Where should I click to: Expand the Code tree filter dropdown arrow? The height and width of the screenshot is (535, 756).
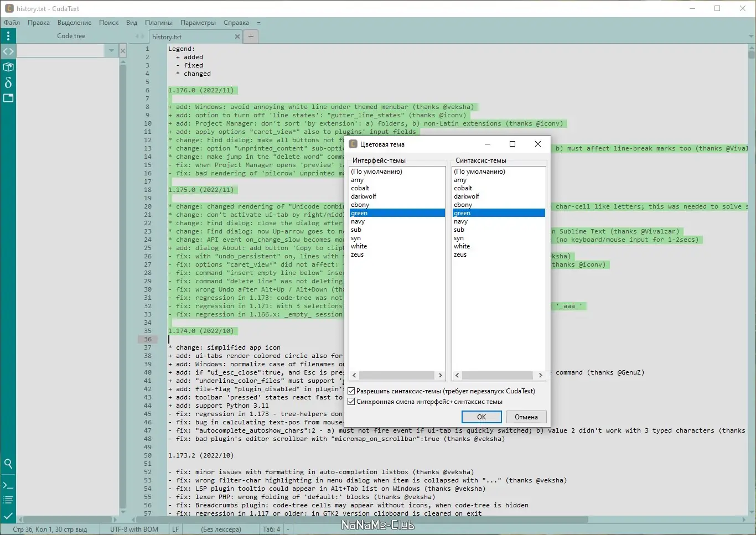click(x=111, y=51)
